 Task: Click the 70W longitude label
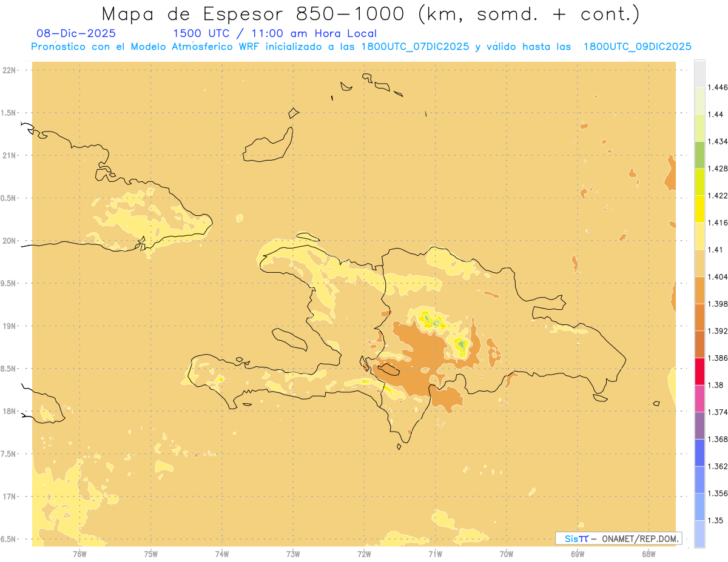(507, 554)
